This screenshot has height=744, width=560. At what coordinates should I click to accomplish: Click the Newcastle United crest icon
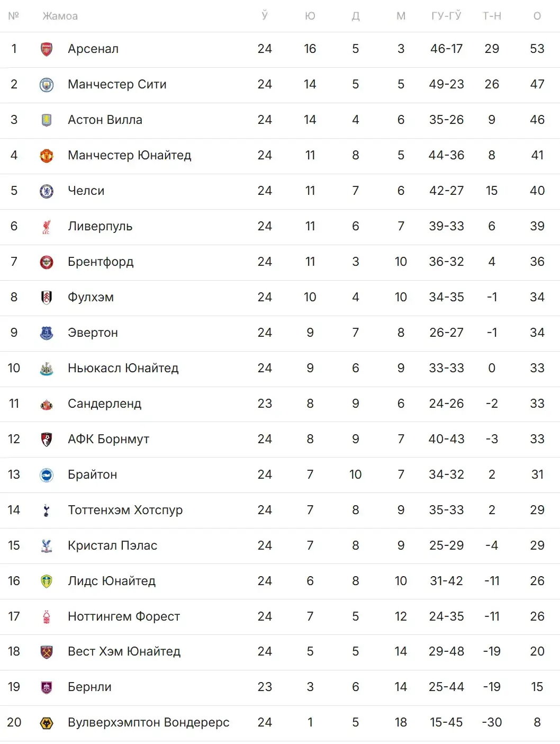click(x=47, y=369)
